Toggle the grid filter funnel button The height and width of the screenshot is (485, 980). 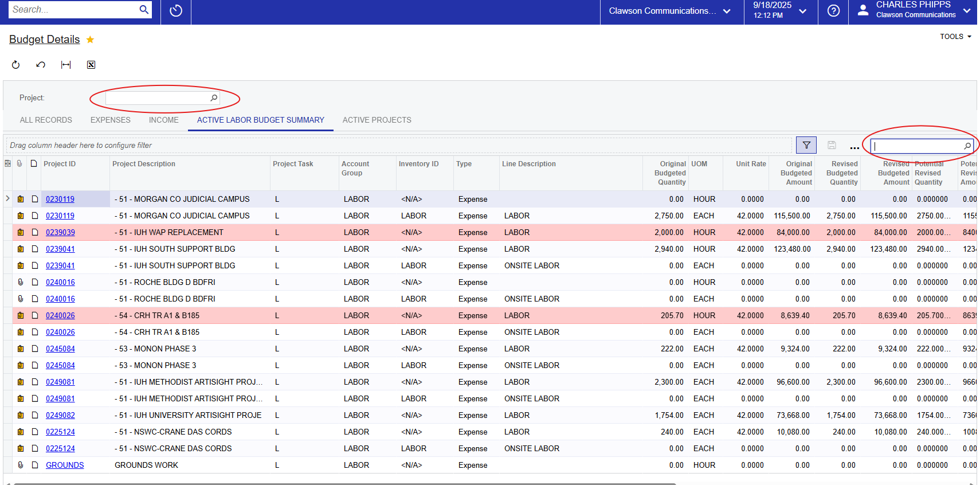[x=806, y=146]
